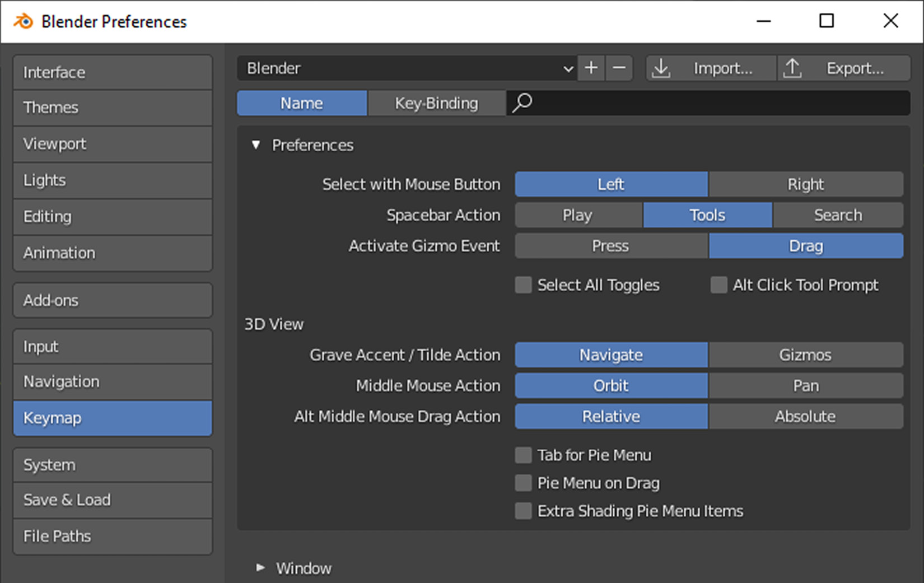Check Extra Shading Pie Menu Items

(x=523, y=511)
